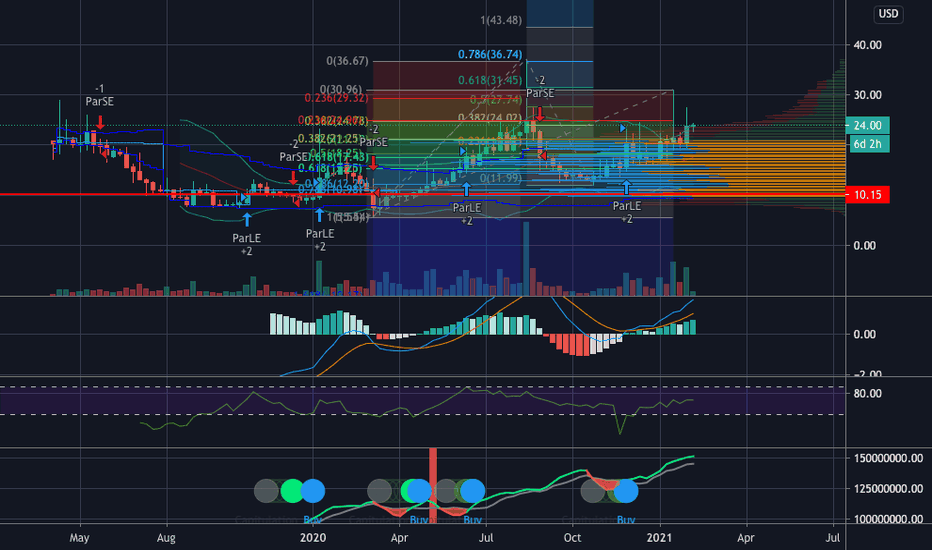Click the tallest volume bar near August 2020

(526, 259)
